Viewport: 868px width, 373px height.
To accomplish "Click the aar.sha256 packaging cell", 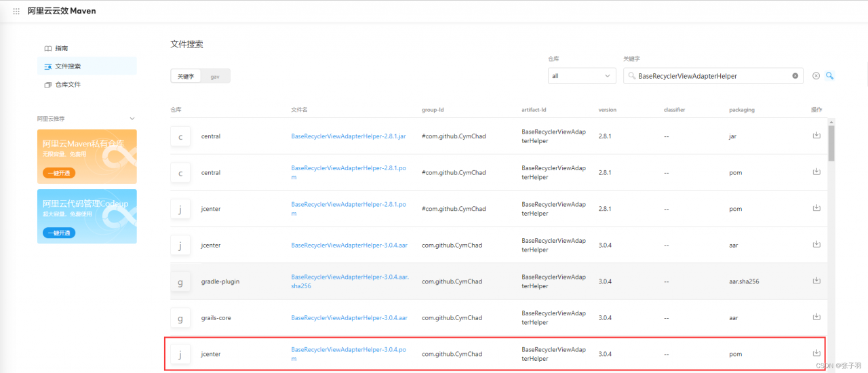I will pos(744,281).
